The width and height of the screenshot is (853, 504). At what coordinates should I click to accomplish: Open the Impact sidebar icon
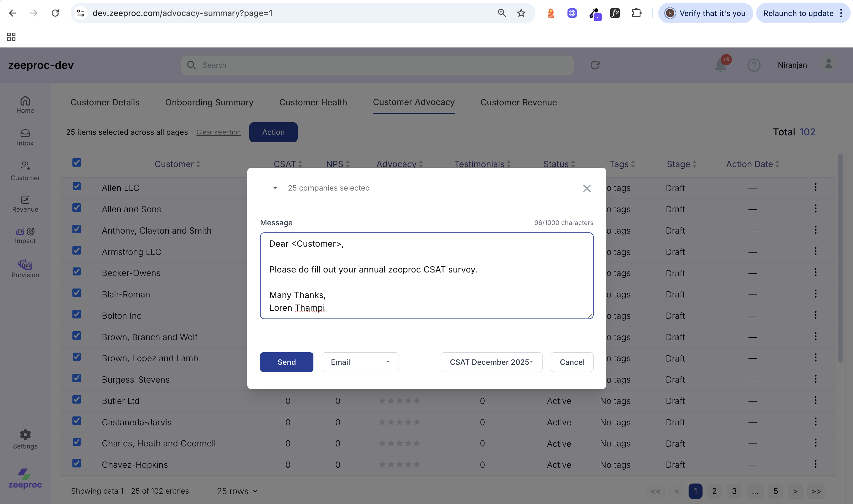pos(25,235)
